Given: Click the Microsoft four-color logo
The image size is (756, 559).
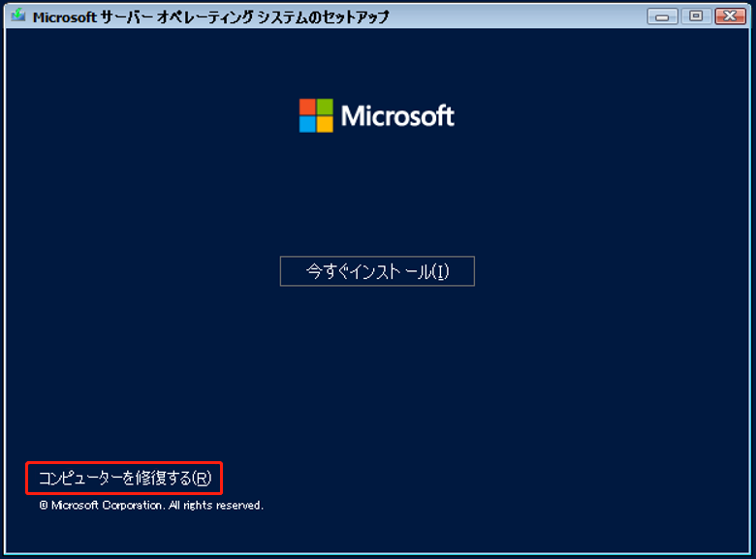Looking at the screenshot, I should [316, 115].
